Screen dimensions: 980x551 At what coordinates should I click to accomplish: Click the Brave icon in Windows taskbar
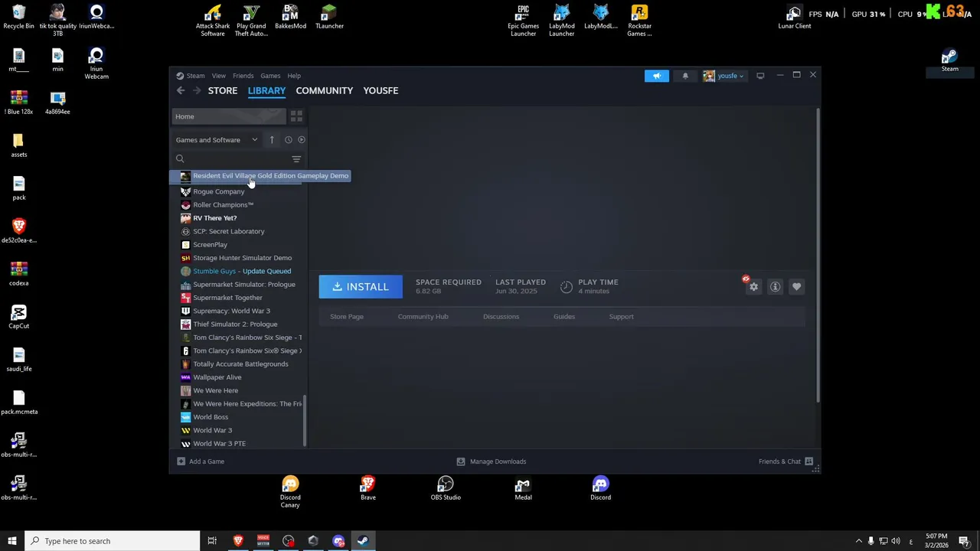click(x=238, y=541)
